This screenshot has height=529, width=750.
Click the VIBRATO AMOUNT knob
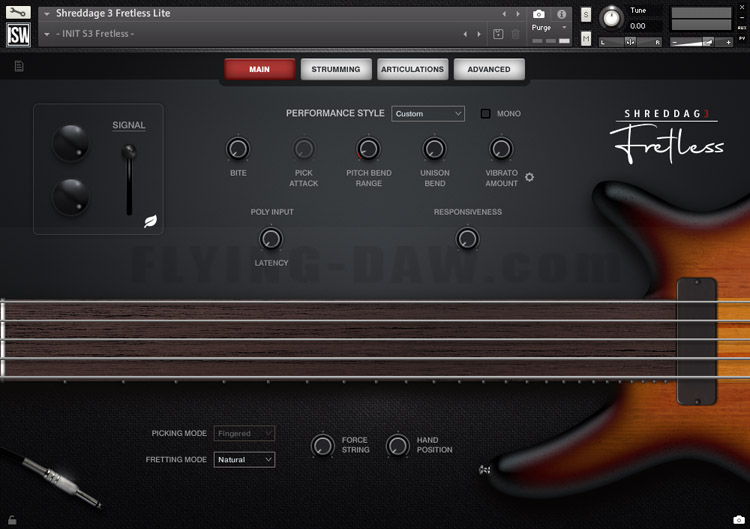(501, 149)
